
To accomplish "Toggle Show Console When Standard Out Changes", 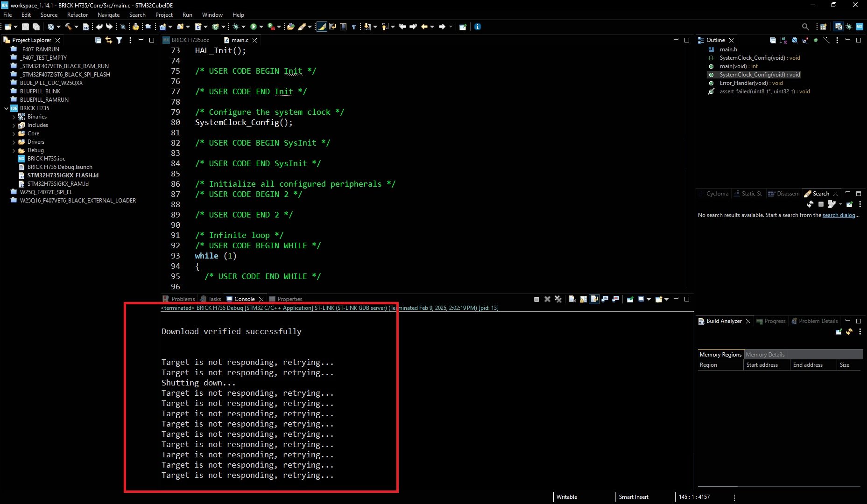I will 605,299.
